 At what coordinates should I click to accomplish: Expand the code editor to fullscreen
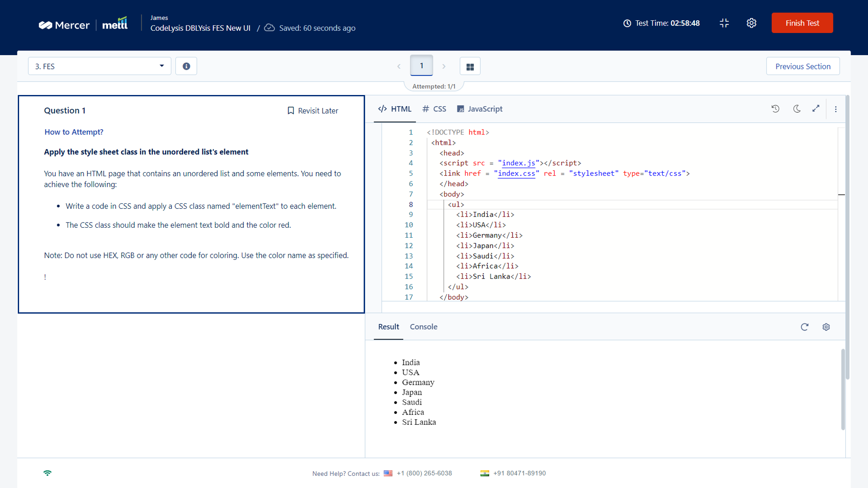pyautogui.click(x=816, y=109)
